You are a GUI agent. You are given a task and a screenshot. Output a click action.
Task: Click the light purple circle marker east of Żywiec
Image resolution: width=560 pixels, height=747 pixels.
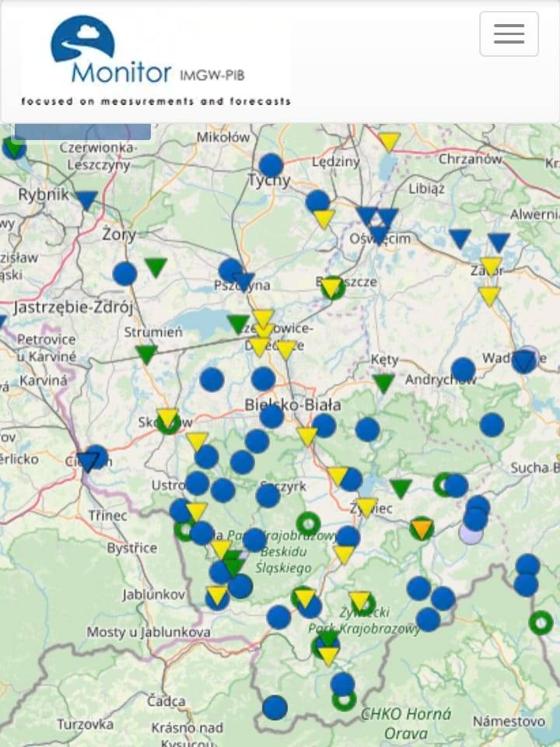(471, 533)
